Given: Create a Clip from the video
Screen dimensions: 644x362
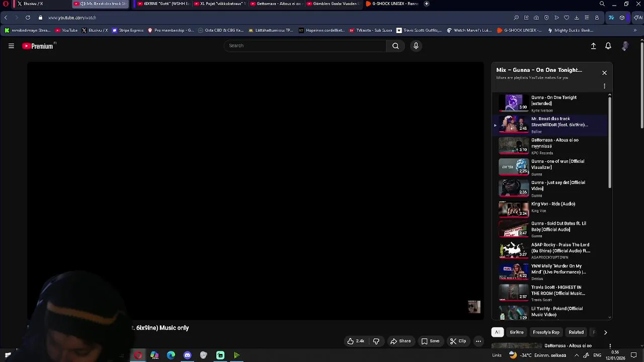Looking at the screenshot, I should tap(458, 341).
